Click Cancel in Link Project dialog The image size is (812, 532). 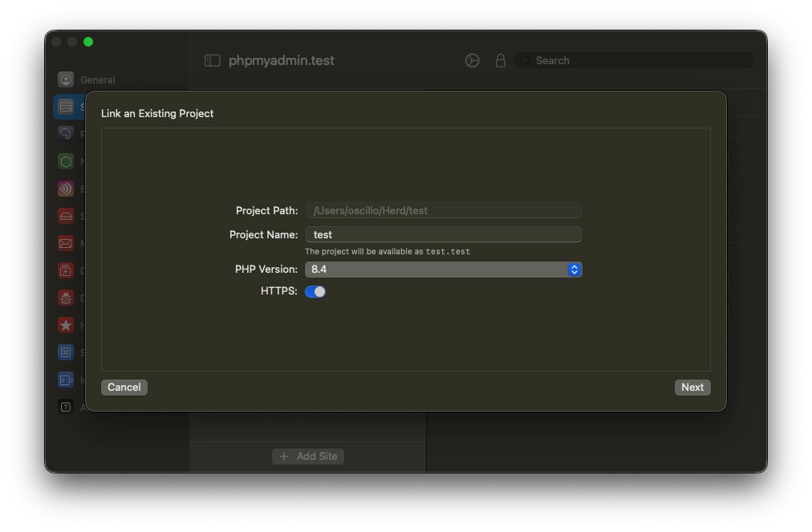124,388
